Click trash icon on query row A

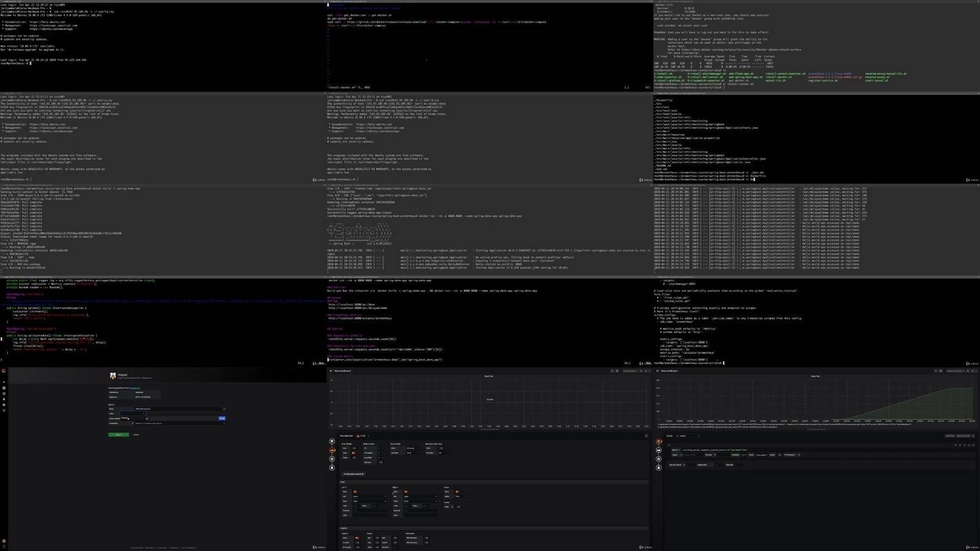(x=973, y=445)
